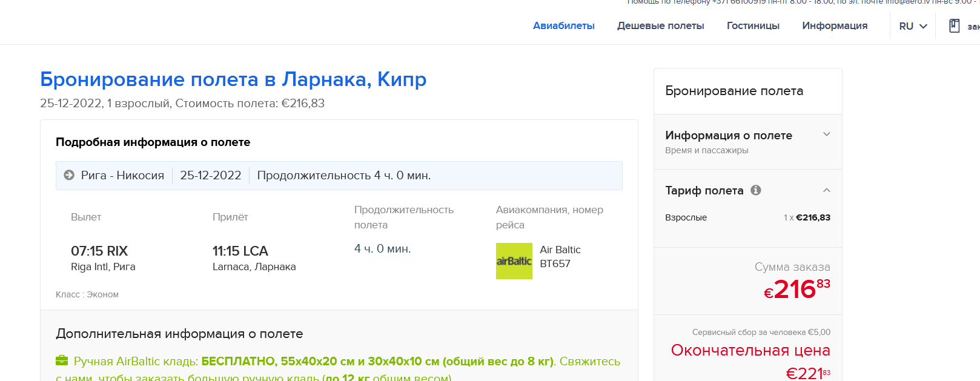Click the info icon beside Тариф полета
This screenshot has width=980, height=381.
756,190
